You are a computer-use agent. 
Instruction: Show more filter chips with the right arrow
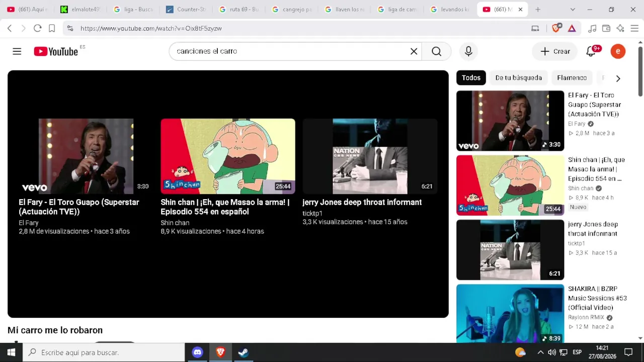[618, 78]
